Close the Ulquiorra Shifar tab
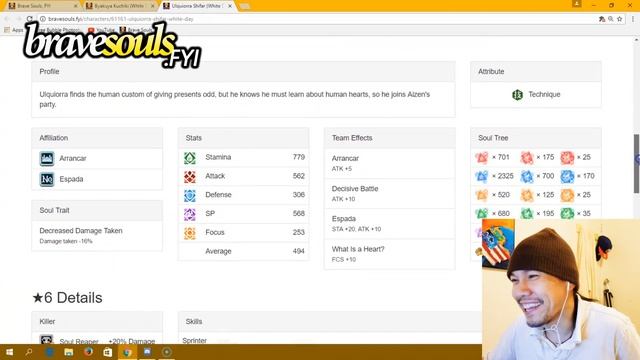 [230, 6]
